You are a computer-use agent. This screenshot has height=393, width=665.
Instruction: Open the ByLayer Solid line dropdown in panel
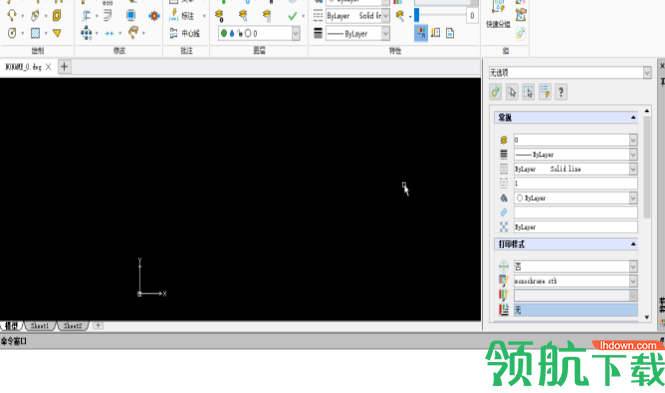click(x=576, y=169)
